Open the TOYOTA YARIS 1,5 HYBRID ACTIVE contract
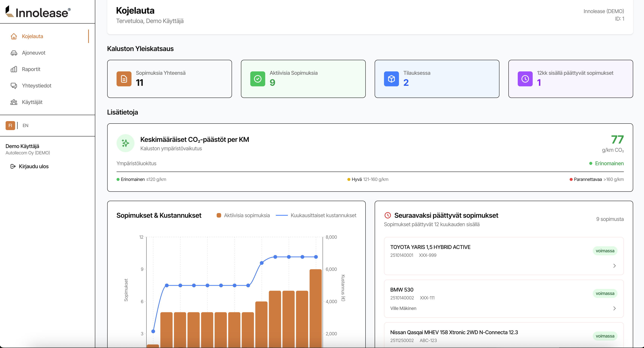The height and width of the screenshot is (348, 644). pyautogui.click(x=504, y=256)
